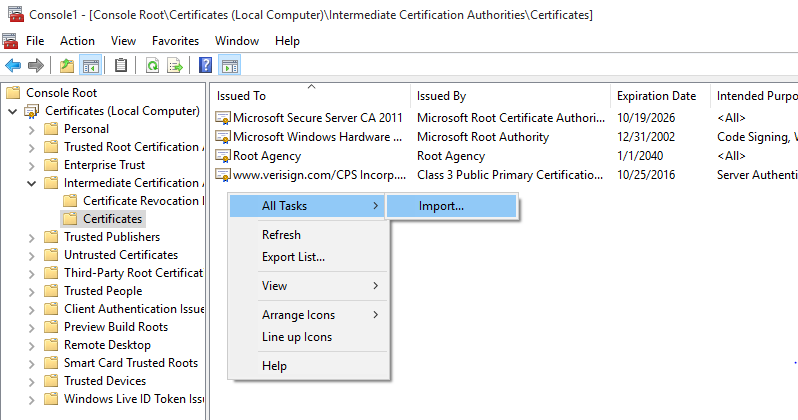798x420 pixels.
Task: Expand the Untrusted Certificates node
Action: coord(32,256)
